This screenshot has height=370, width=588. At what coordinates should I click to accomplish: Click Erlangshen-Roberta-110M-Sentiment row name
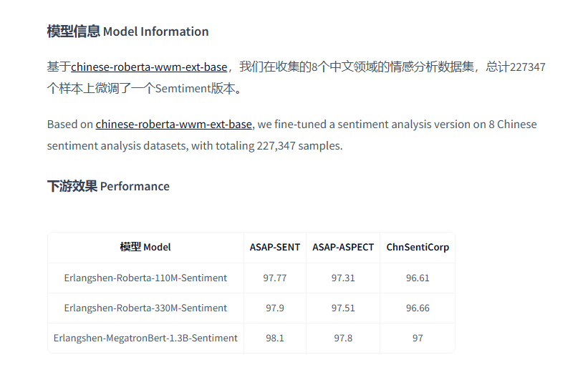pyautogui.click(x=145, y=278)
